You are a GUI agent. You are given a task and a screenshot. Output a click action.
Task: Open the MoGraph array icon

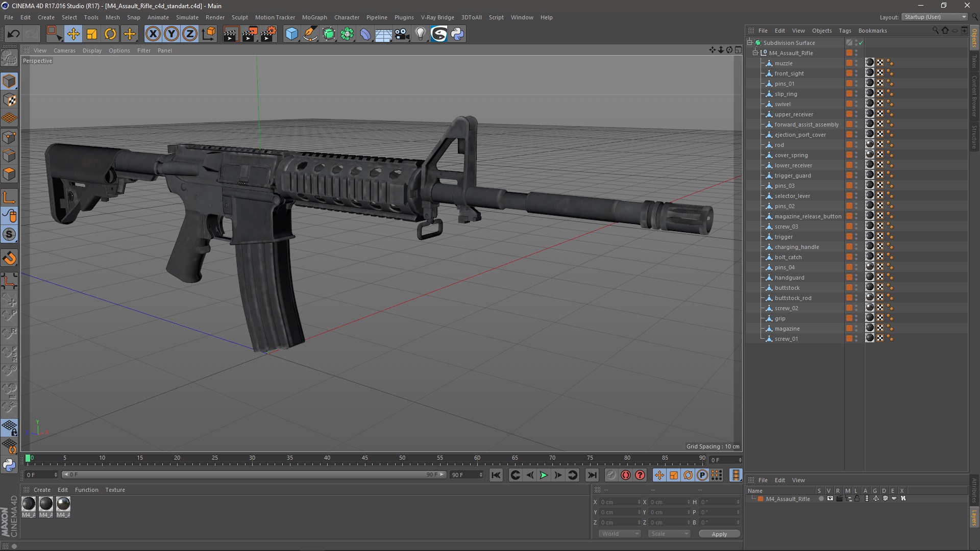pos(347,34)
